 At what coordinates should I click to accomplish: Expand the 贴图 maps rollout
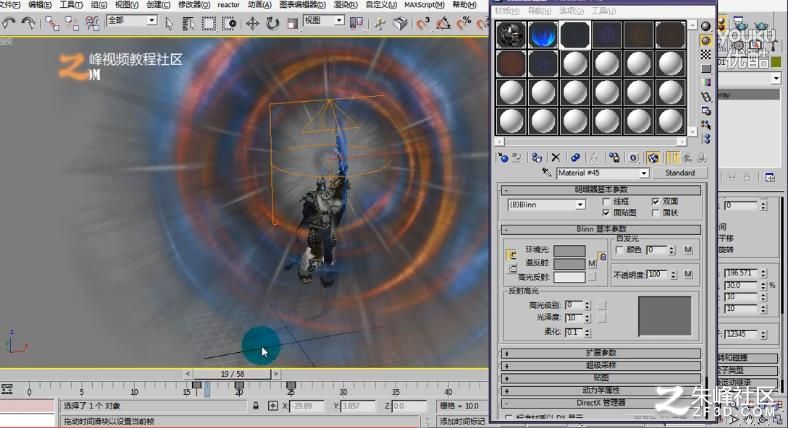(x=601, y=378)
